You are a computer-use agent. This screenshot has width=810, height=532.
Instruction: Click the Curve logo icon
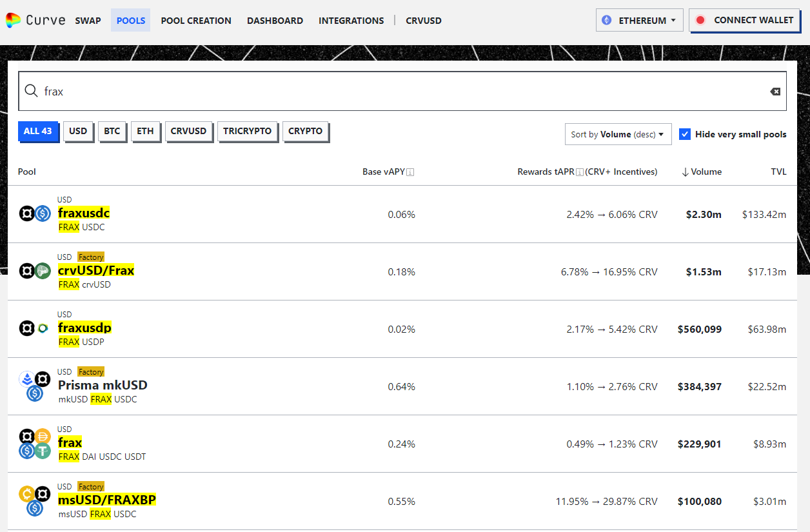tap(13, 20)
